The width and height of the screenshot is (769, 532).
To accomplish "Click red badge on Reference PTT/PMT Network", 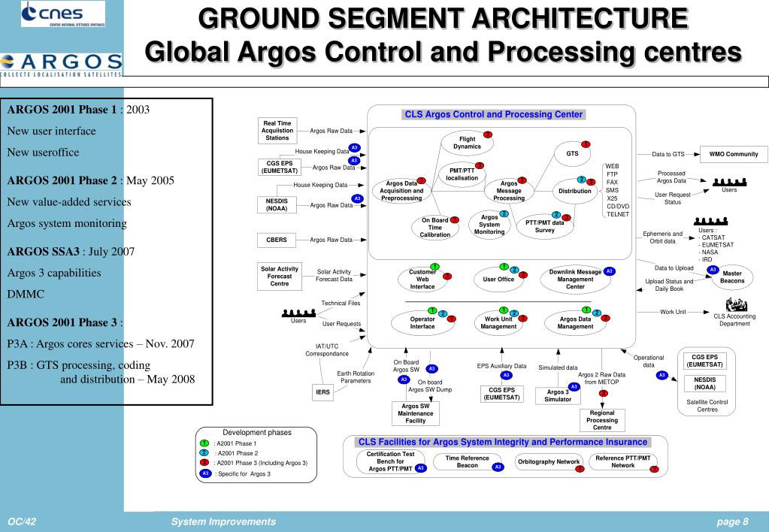I will tap(654, 469).
